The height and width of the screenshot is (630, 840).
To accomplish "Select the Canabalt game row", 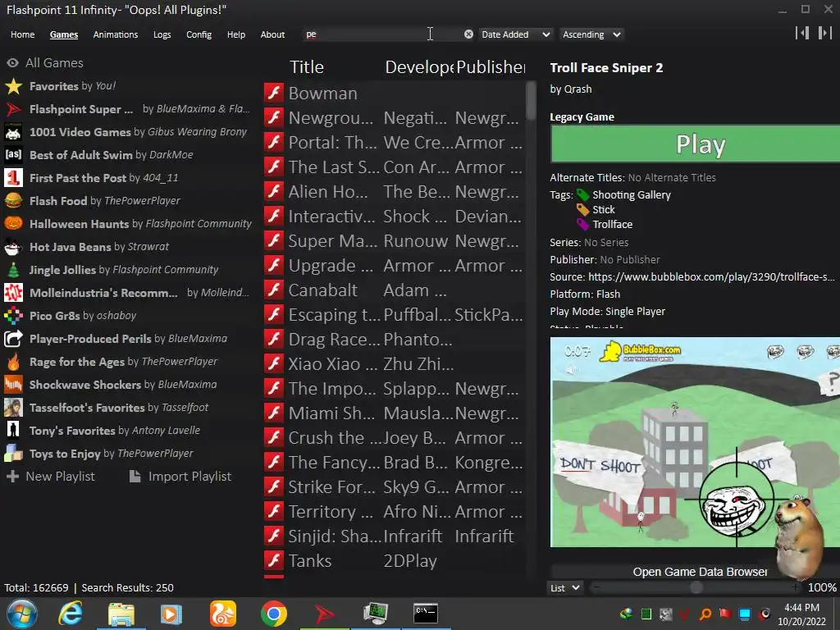I will coord(395,290).
